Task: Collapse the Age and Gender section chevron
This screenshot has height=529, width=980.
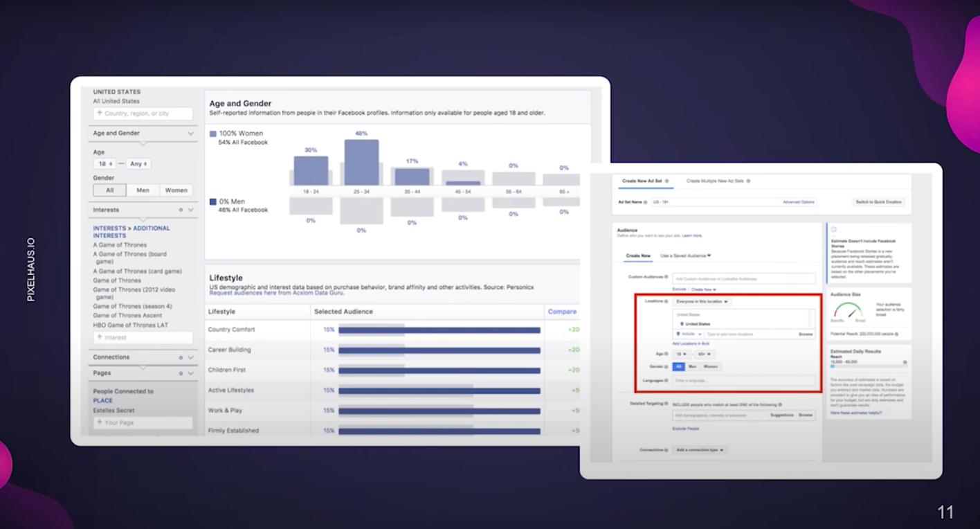Action: coord(190,134)
